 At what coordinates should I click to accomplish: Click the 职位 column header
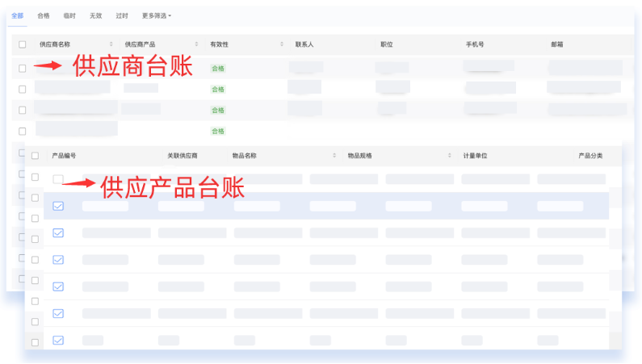(x=387, y=44)
